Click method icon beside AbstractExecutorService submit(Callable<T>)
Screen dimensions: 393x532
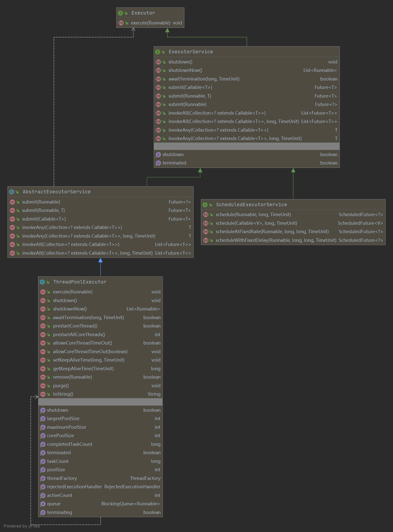(12, 219)
